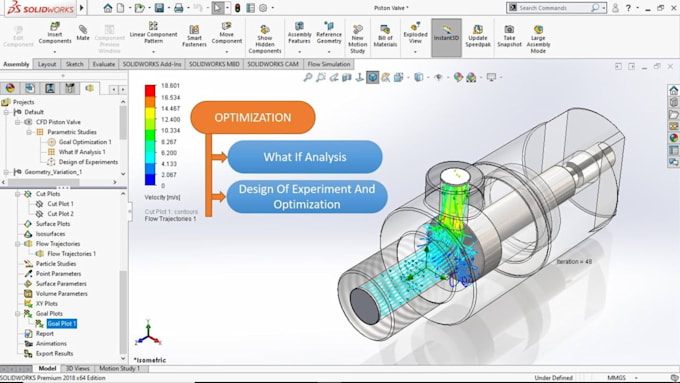Open Linear Component Pattern tool
Screen dimensions: 680x383
[153, 33]
